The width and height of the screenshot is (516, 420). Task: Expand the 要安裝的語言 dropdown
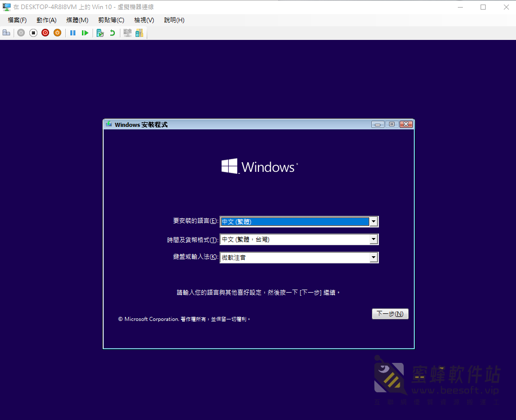point(373,222)
